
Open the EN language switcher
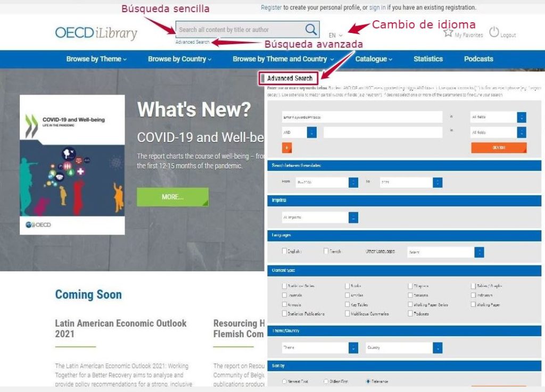coord(335,35)
